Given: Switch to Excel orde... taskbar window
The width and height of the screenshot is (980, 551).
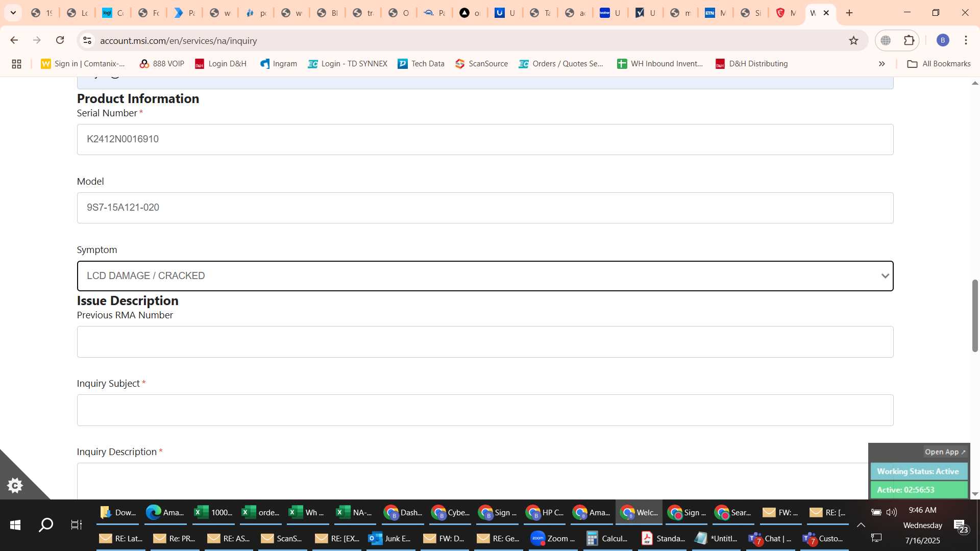Looking at the screenshot, I should [260, 512].
